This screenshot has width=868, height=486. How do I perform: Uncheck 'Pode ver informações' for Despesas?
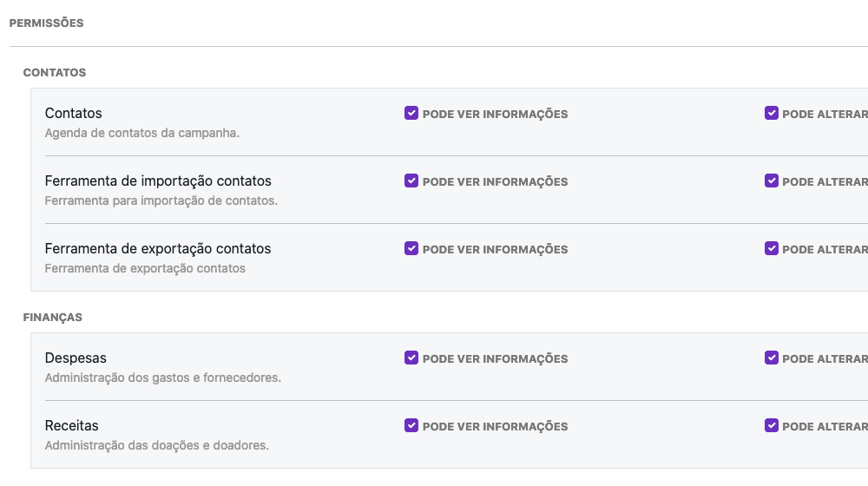pos(411,358)
